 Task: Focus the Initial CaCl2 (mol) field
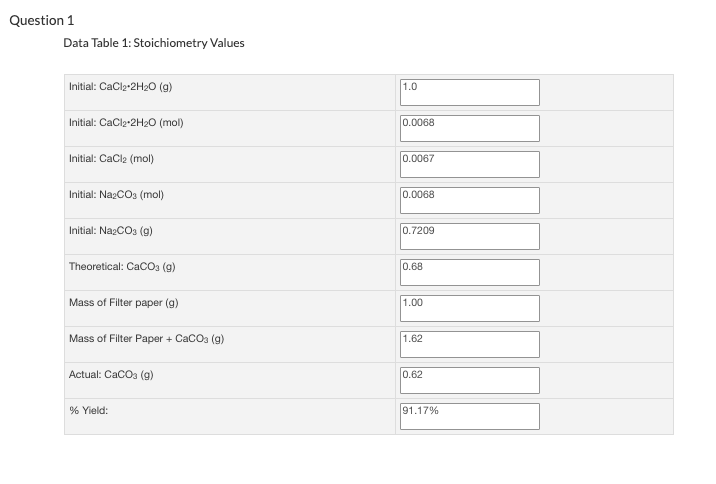(x=469, y=164)
